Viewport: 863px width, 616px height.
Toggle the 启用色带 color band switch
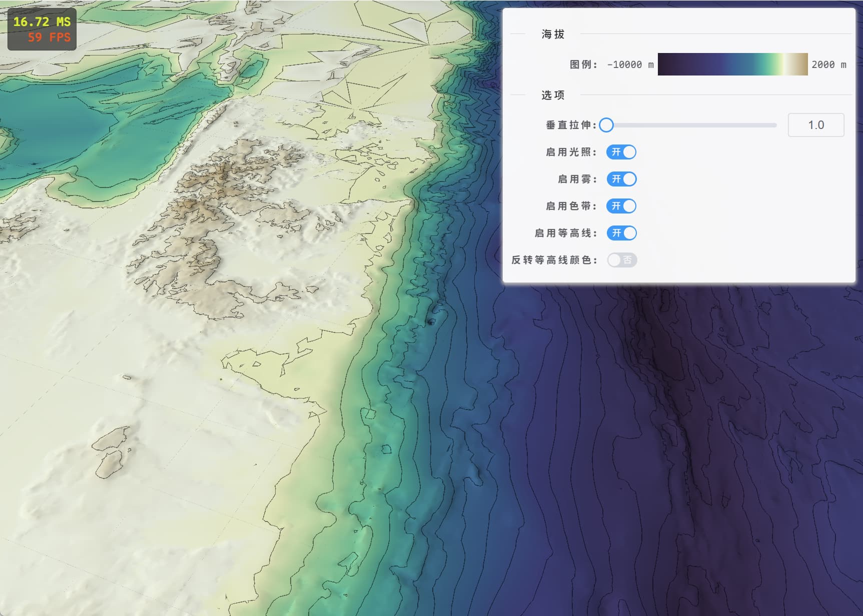click(621, 206)
